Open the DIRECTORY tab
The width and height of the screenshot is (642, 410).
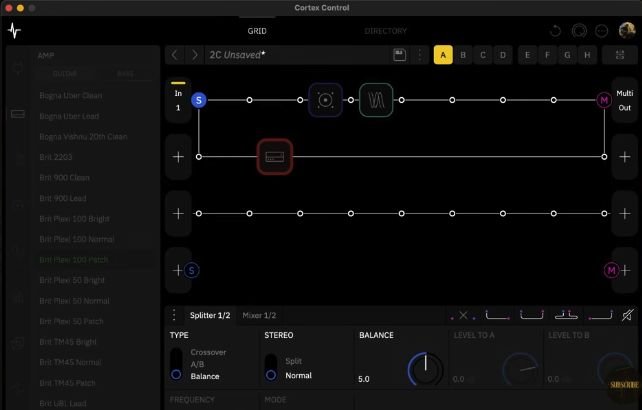click(x=386, y=31)
